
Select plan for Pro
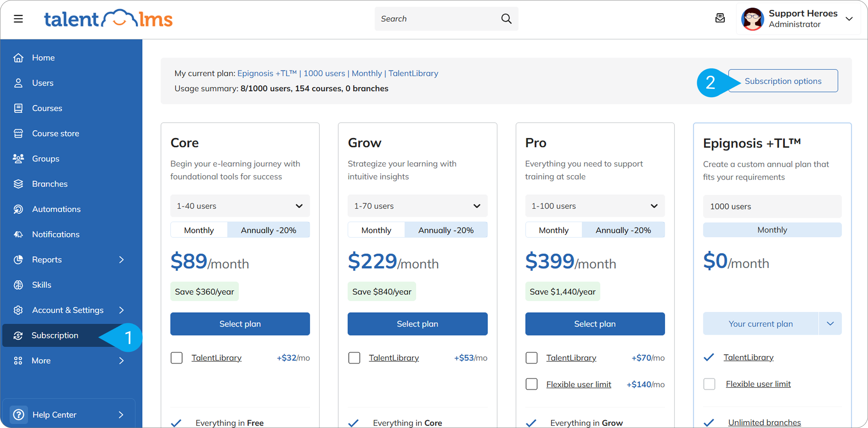tap(595, 324)
